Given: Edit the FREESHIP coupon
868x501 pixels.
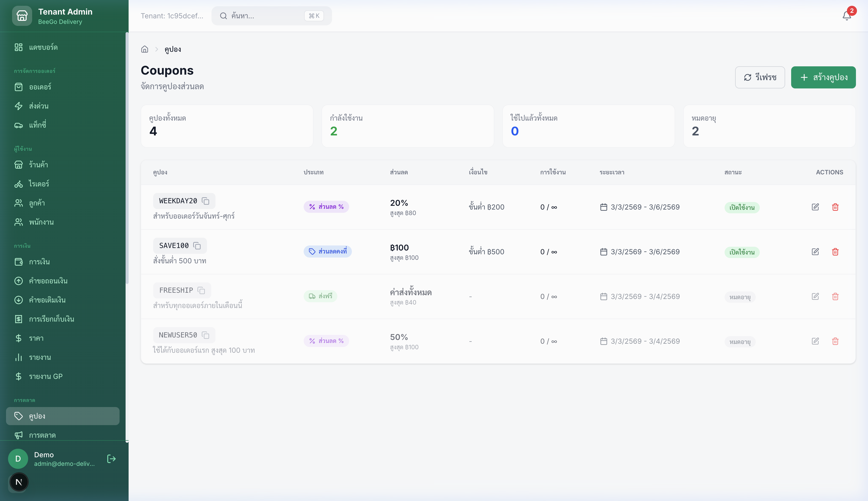Looking at the screenshot, I should (x=815, y=296).
